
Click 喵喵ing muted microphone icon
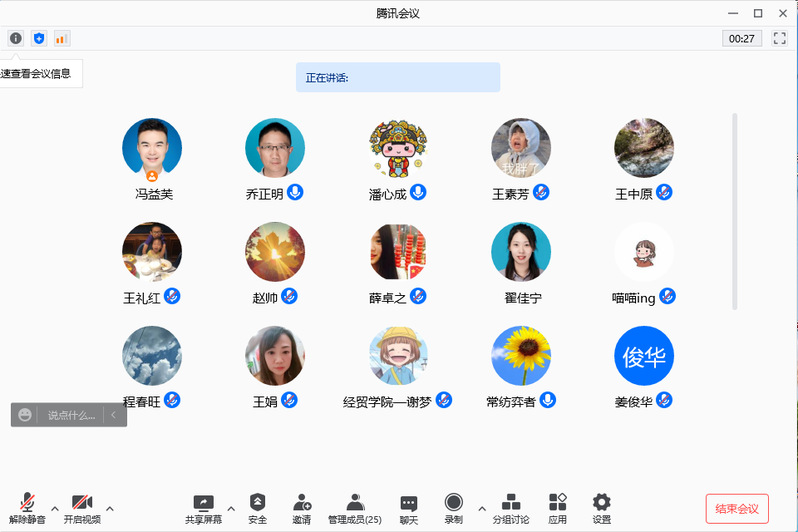point(667,296)
